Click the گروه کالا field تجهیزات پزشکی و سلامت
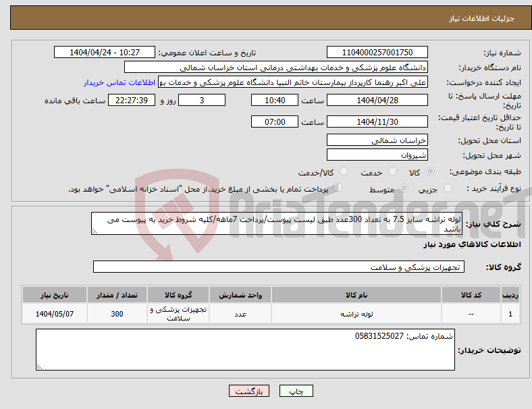Image resolution: width=532 pixels, height=409 pixels. coord(279,267)
